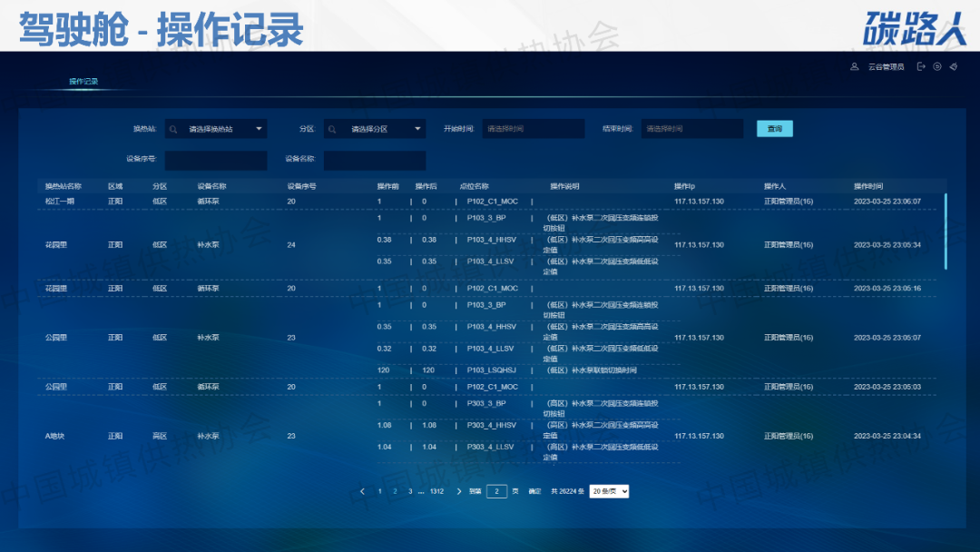Click the logout arrow icon
This screenshot has width=980, height=552.
pyautogui.click(x=921, y=66)
